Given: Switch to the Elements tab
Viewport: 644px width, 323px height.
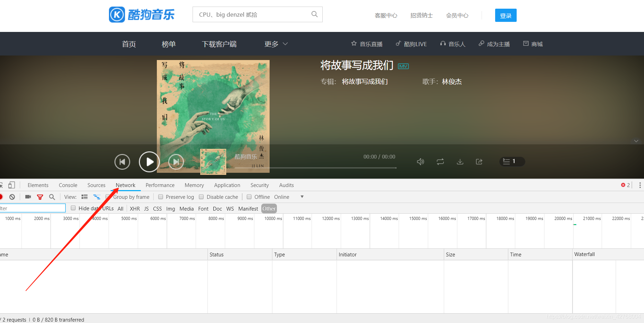Looking at the screenshot, I should coord(38,185).
